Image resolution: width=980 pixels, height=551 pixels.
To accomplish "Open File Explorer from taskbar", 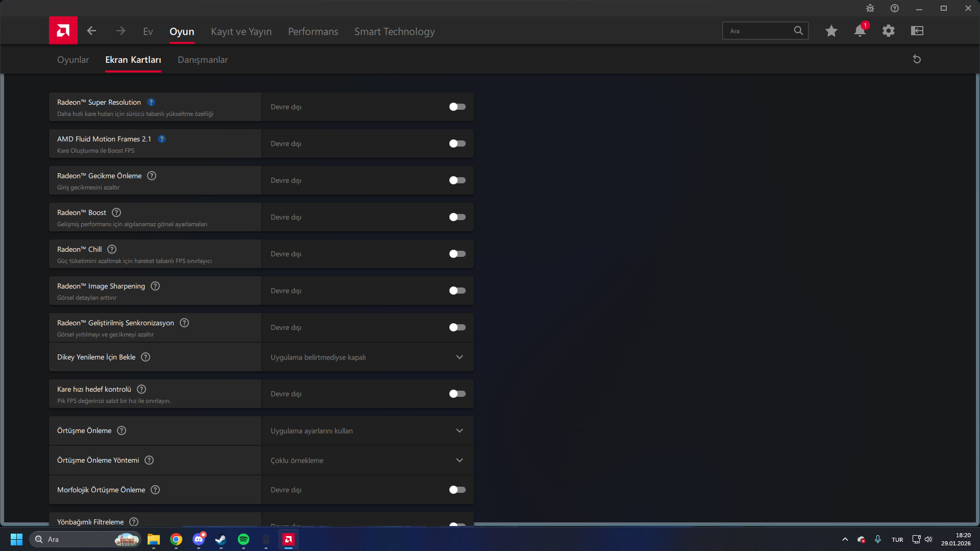I will (x=154, y=539).
